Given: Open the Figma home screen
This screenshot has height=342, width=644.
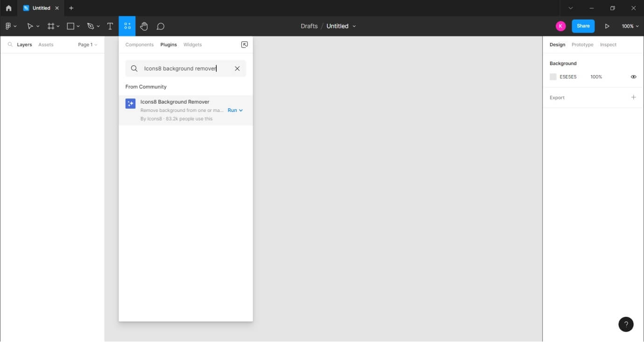Looking at the screenshot, I should click(x=8, y=8).
